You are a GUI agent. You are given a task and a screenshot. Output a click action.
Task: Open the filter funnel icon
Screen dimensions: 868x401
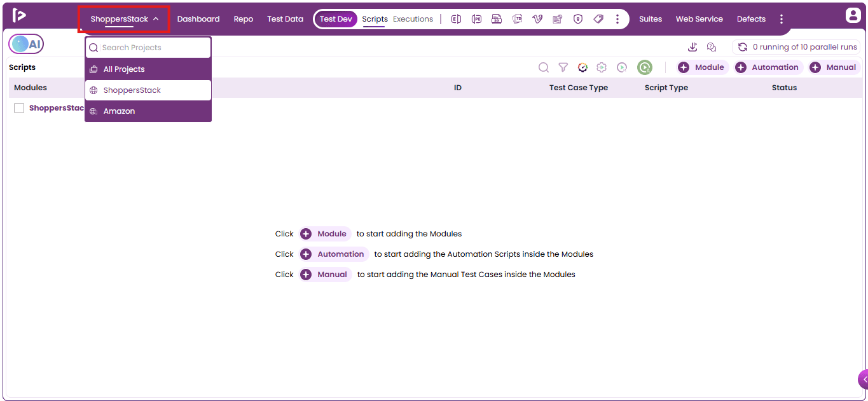563,67
